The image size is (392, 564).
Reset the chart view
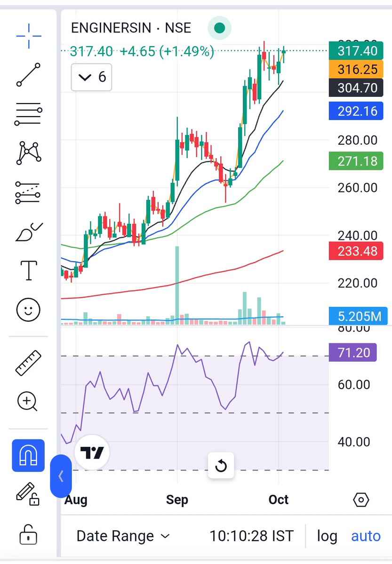pos(221,466)
